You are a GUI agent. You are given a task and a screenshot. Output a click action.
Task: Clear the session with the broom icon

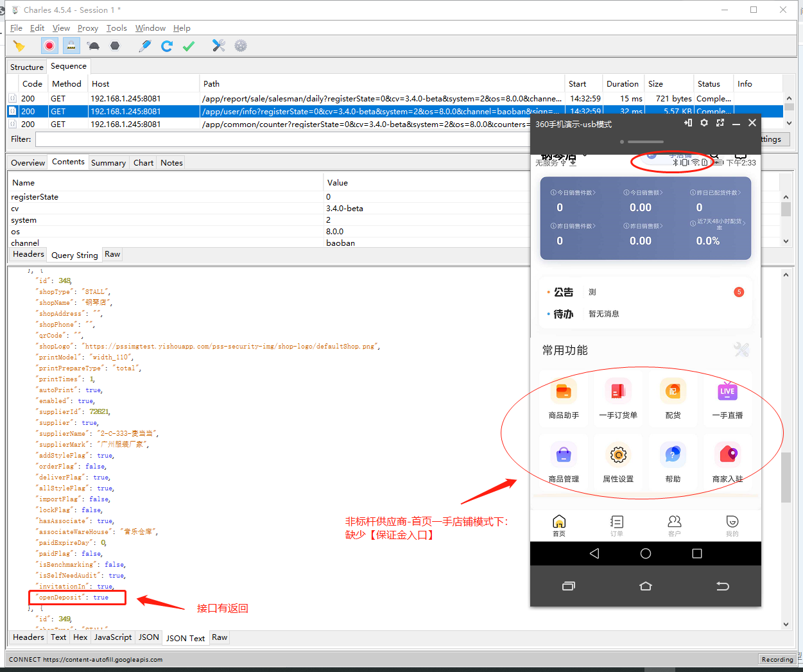[x=19, y=46]
